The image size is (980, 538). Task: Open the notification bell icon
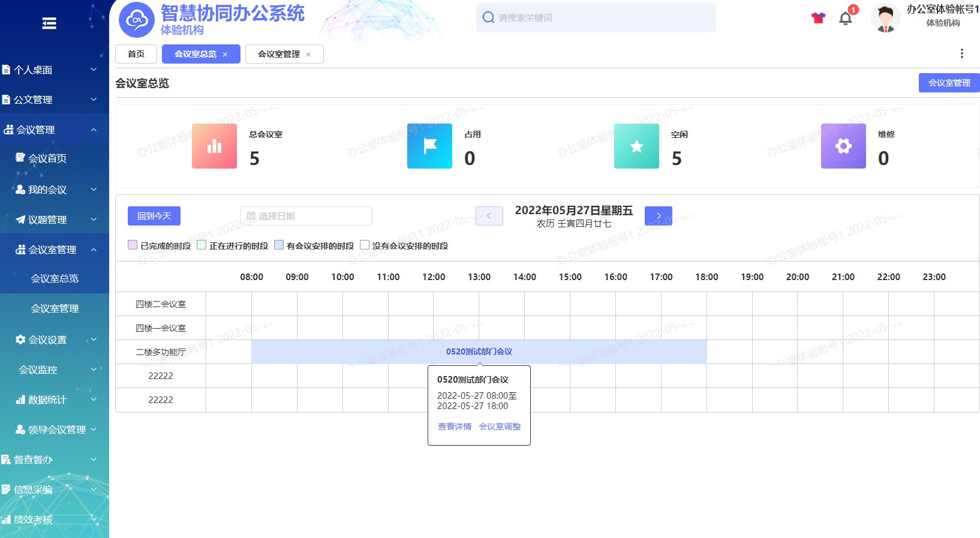pyautogui.click(x=845, y=18)
